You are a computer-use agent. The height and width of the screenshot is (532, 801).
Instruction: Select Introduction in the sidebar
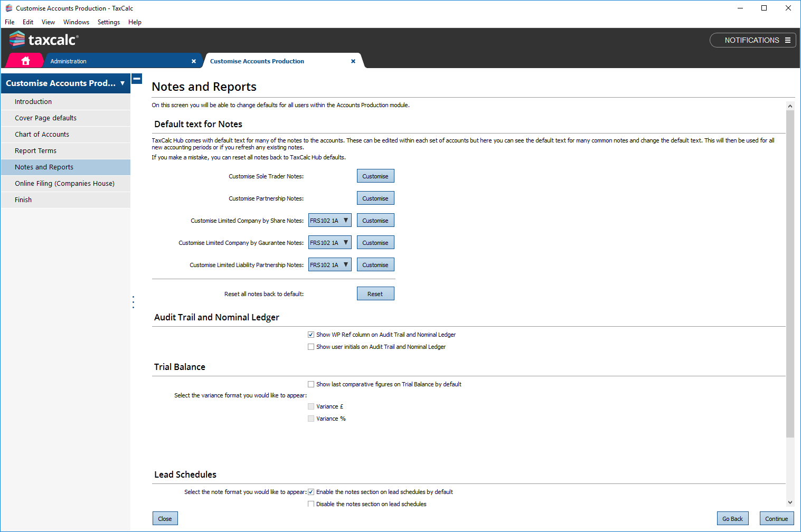(x=65, y=102)
